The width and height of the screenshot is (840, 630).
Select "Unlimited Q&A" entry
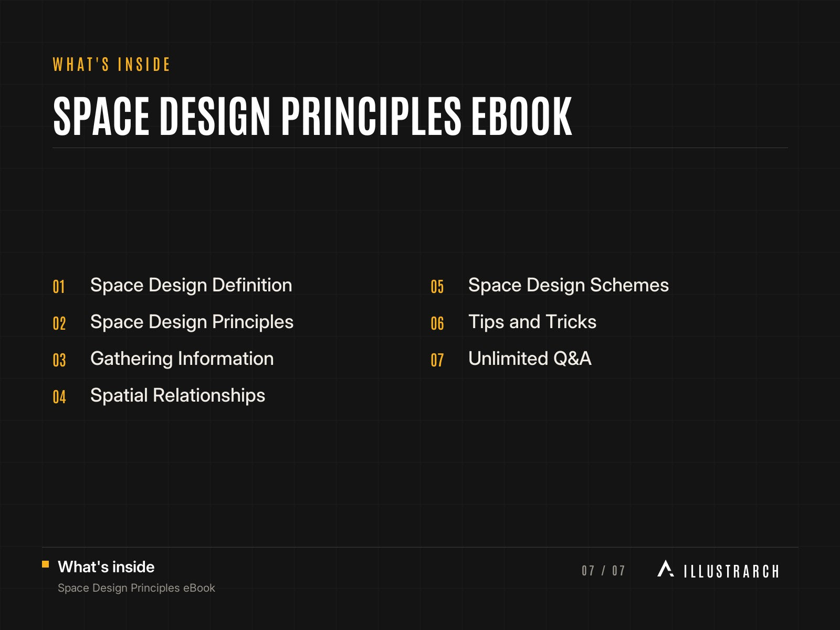(x=530, y=359)
